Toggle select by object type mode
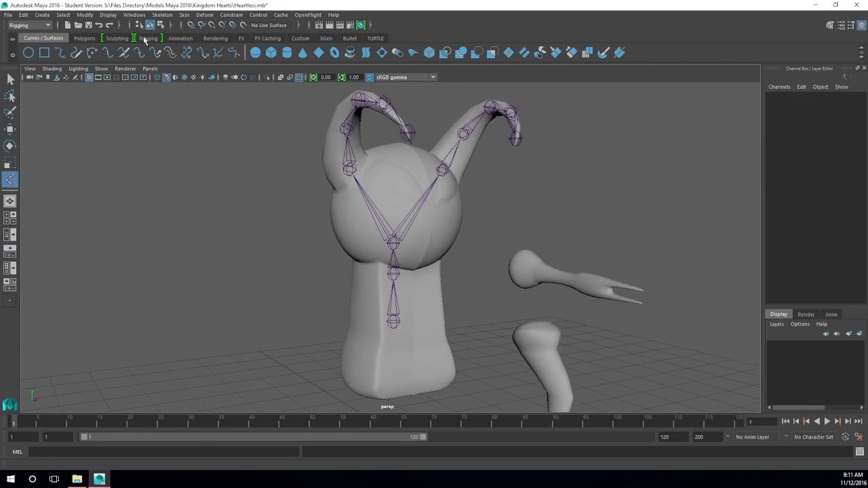868x488 pixels. 150,25
